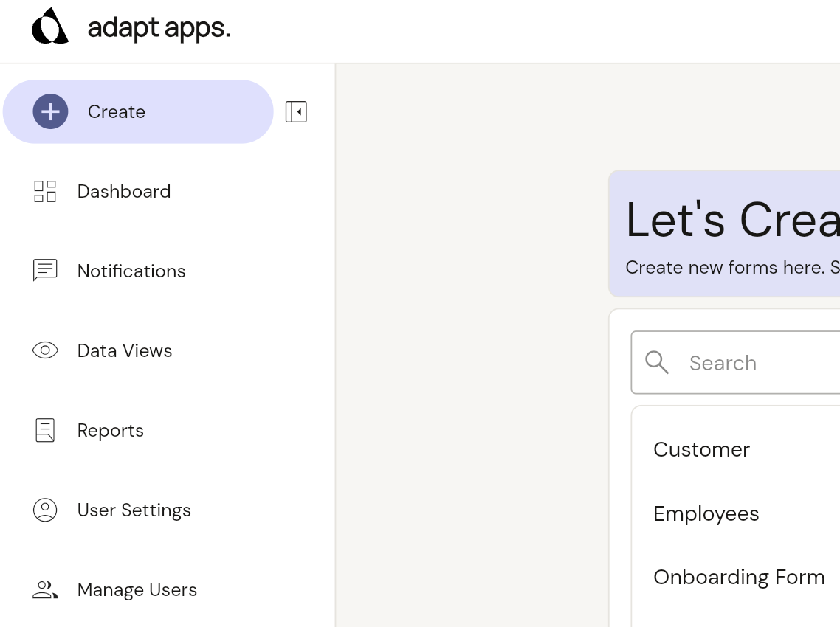The width and height of the screenshot is (840, 627).
Task: Open the Reports text label in the sidebar
Action: click(111, 430)
